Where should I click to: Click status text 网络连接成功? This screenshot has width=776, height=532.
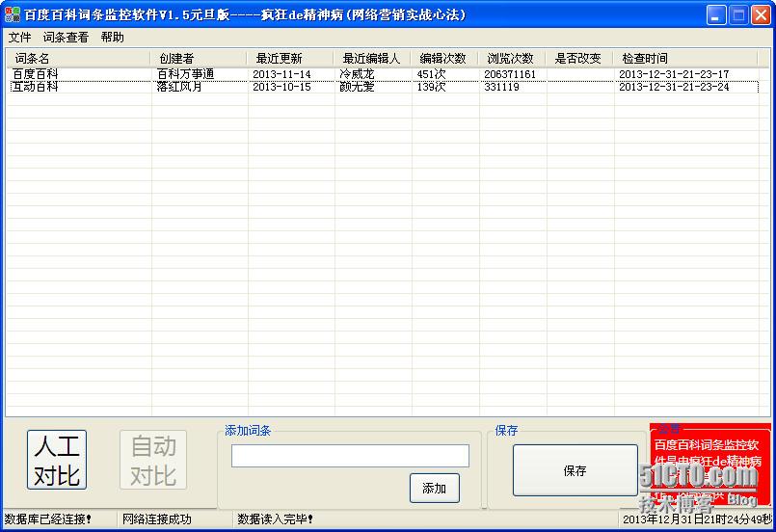tap(156, 519)
